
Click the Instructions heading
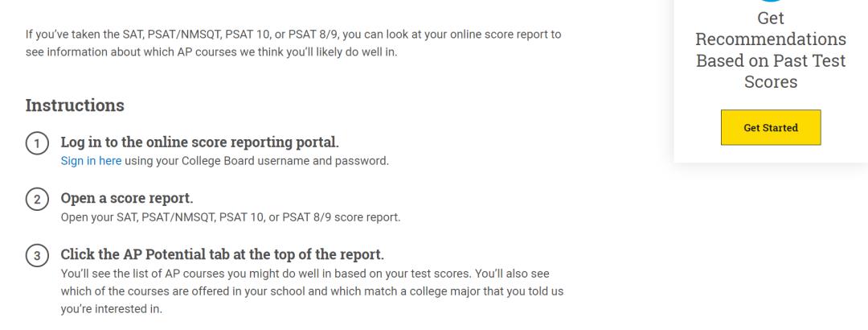pos(75,105)
